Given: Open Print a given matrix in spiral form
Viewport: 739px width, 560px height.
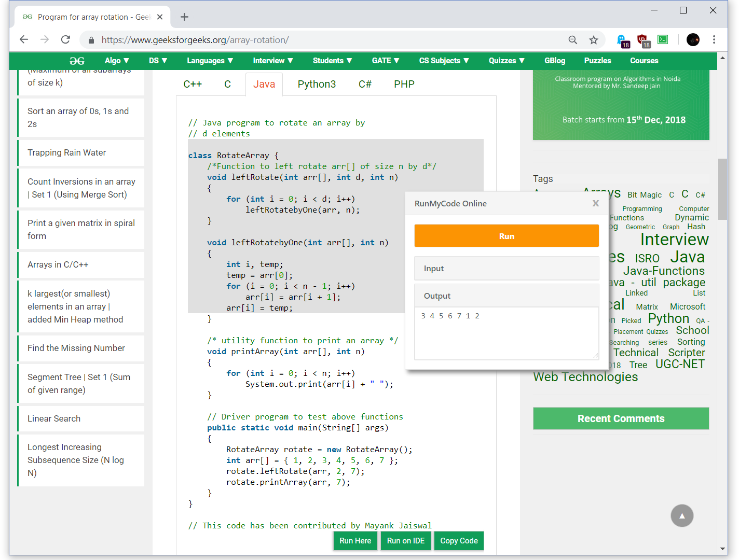Looking at the screenshot, I should point(81,230).
